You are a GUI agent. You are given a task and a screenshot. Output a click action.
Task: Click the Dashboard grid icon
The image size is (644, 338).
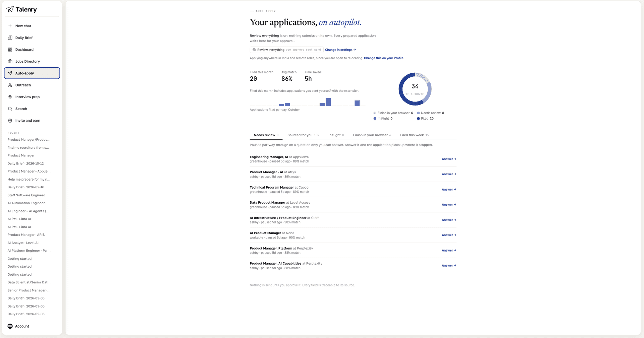click(10, 50)
